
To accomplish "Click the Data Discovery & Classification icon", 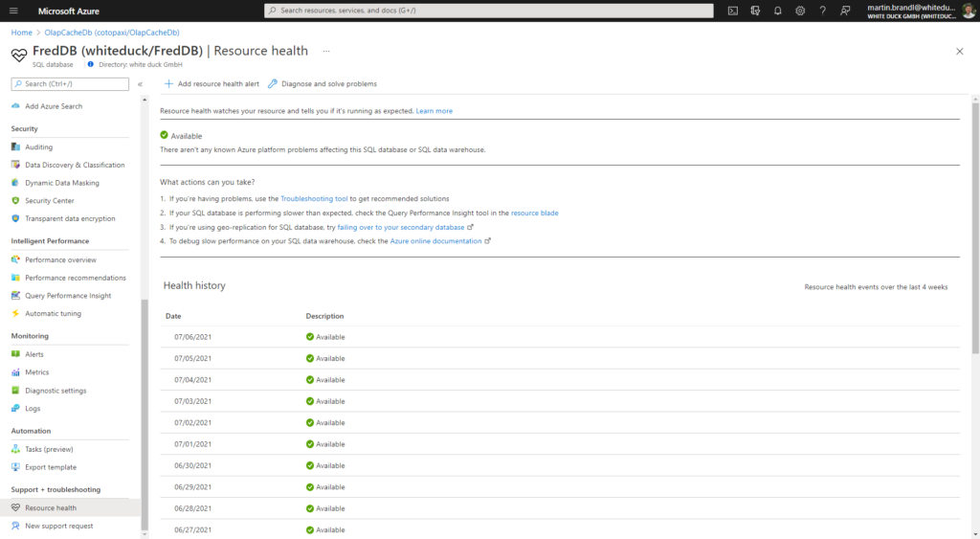I will 15,165.
